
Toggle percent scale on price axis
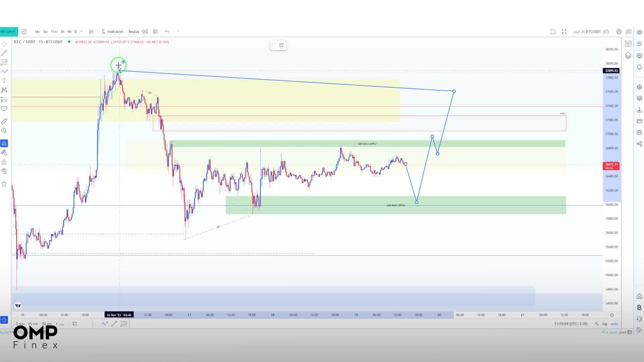pos(597,324)
